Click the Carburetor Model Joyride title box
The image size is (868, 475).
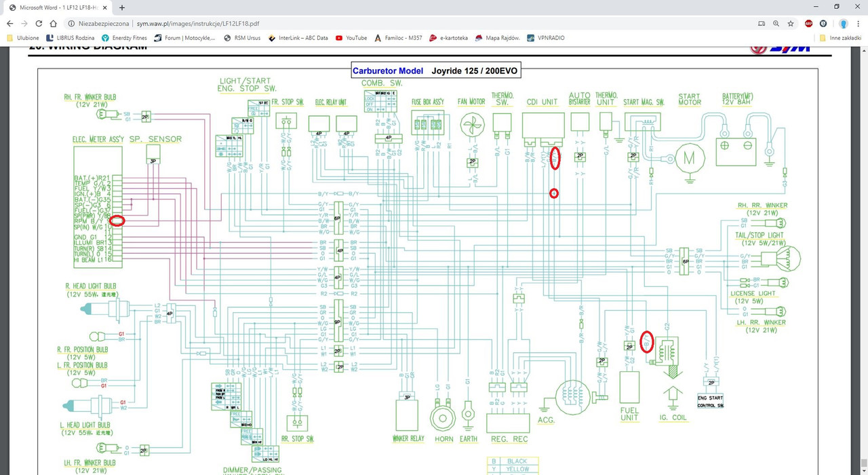point(436,71)
